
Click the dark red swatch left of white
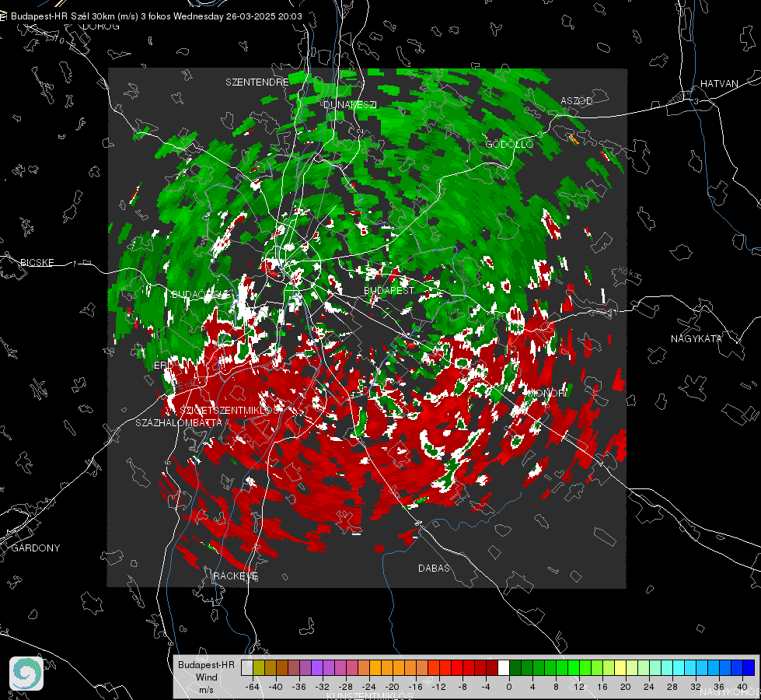[492, 667]
